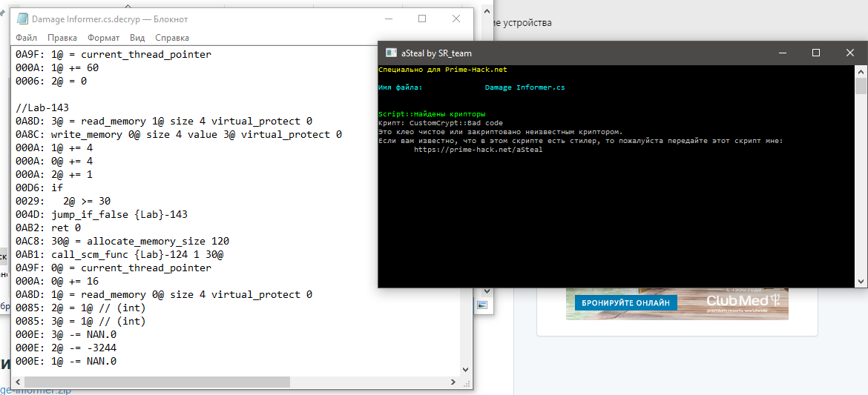The image size is (868, 395).
Task: Close the aSteal by SR_team window
Action: pyautogui.click(x=850, y=53)
